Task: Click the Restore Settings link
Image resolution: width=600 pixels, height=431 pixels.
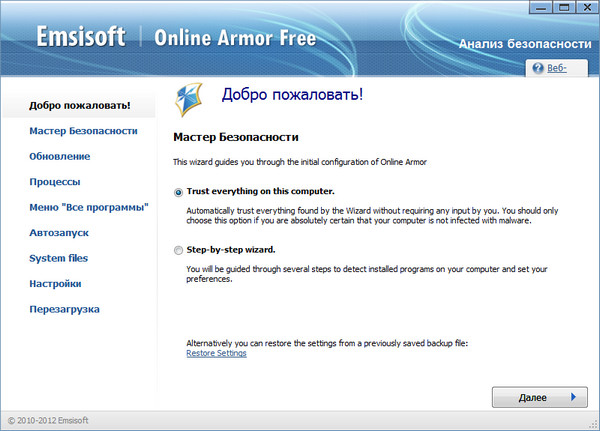Action: pyautogui.click(x=216, y=353)
